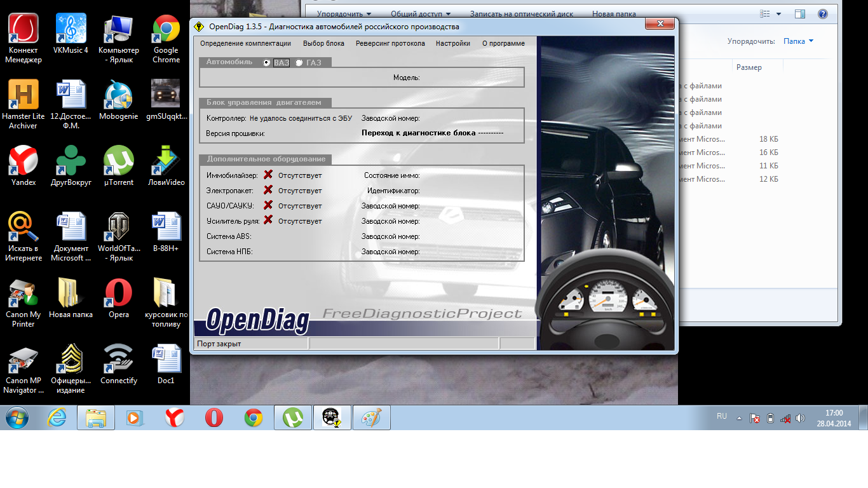The width and height of the screenshot is (868, 488).
Task: Open B-88H+ Word document icon
Action: click(x=166, y=233)
